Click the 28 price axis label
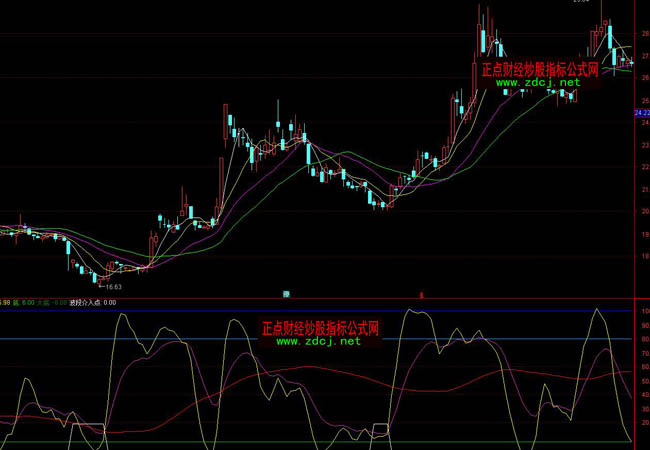This screenshot has width=650, height=450. 644,33
